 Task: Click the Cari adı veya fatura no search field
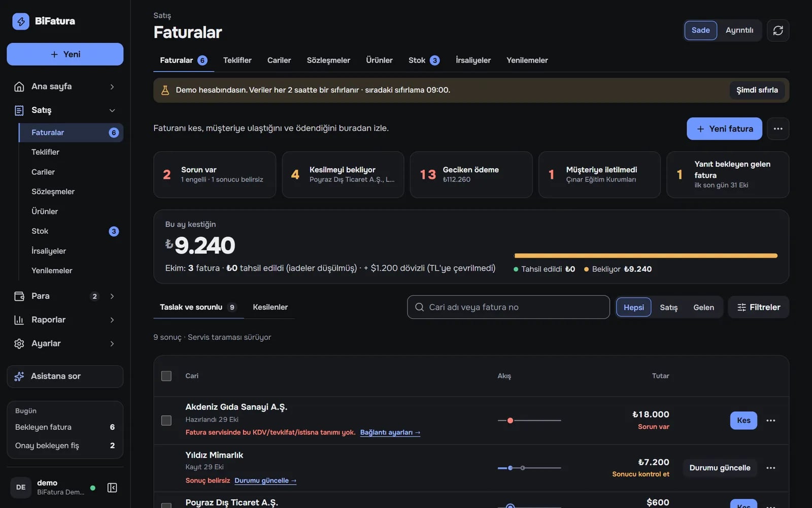(509, 307)
